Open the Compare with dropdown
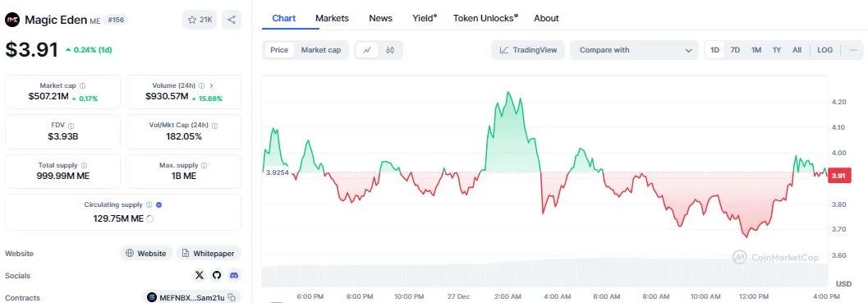The image size is (868, 303). pos(635,50)
